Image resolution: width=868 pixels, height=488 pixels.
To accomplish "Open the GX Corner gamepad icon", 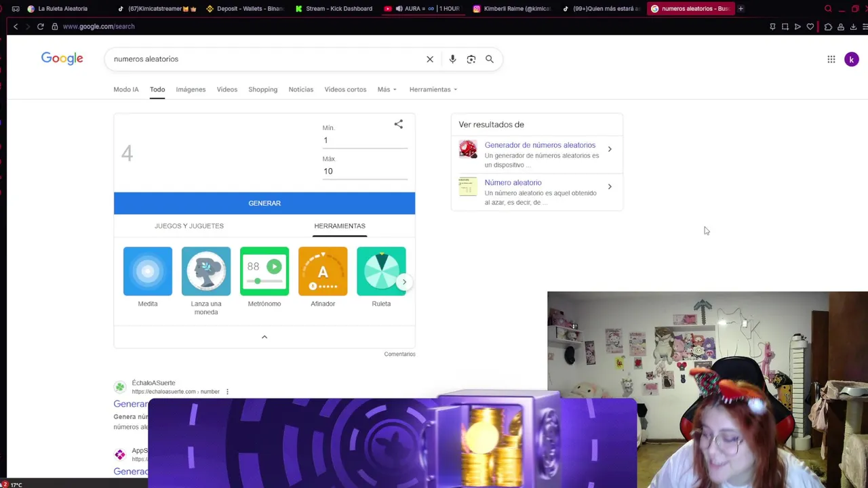I will coord(16,9).
